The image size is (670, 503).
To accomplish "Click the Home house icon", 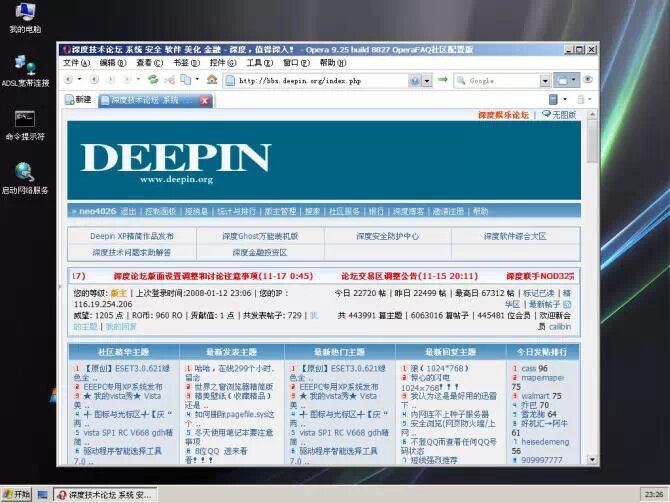I will pos(212,79).
